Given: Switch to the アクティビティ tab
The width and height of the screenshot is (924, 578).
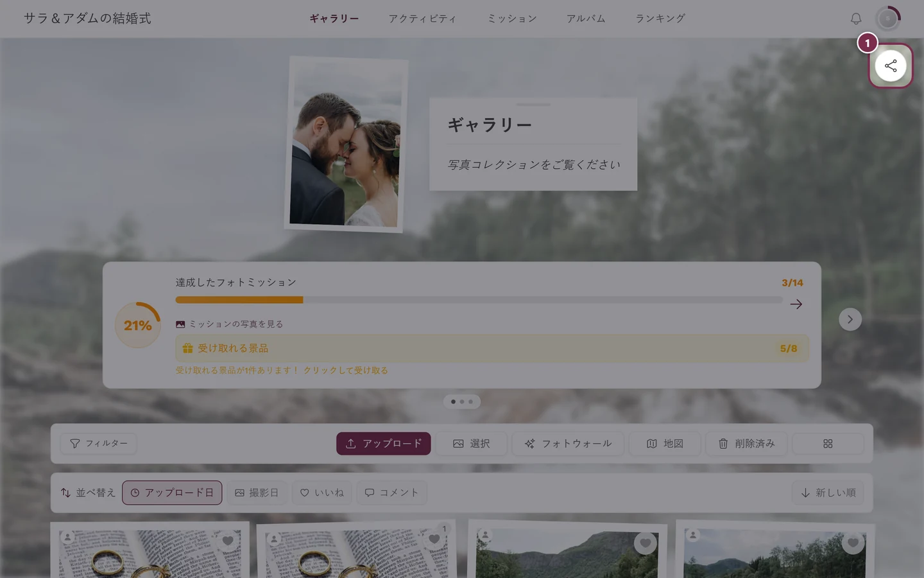Looking at the screenshot, I should [x=422, y=19].
